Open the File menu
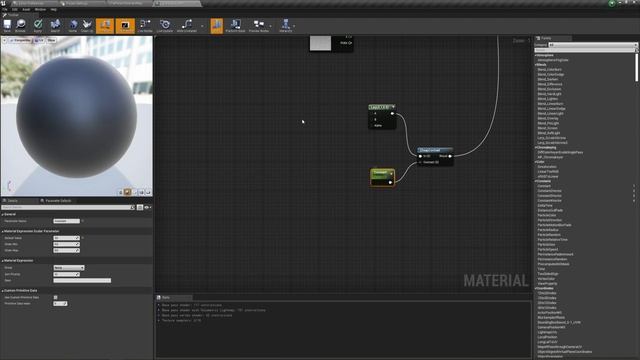 pyautogui.click(x=4, y=9)
